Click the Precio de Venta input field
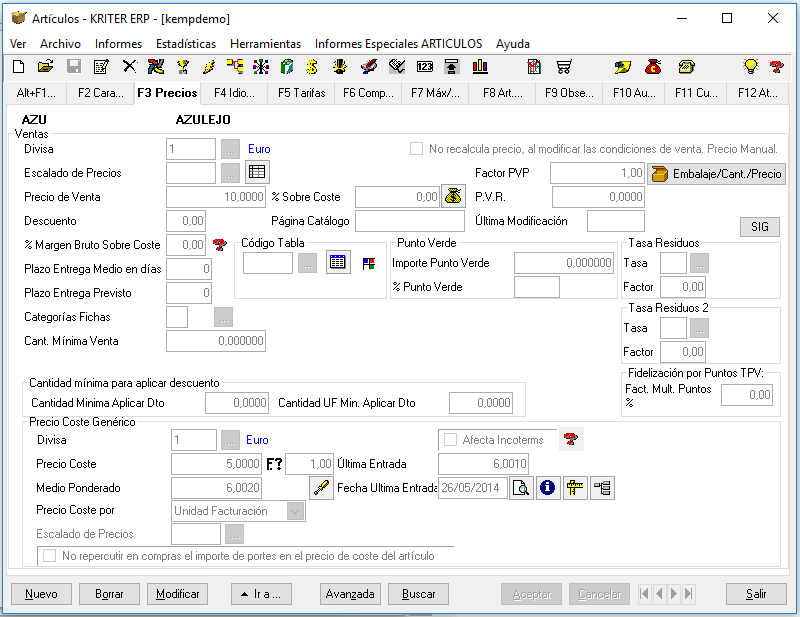Viewport: 800px width, 617px height. coord(216,196)
